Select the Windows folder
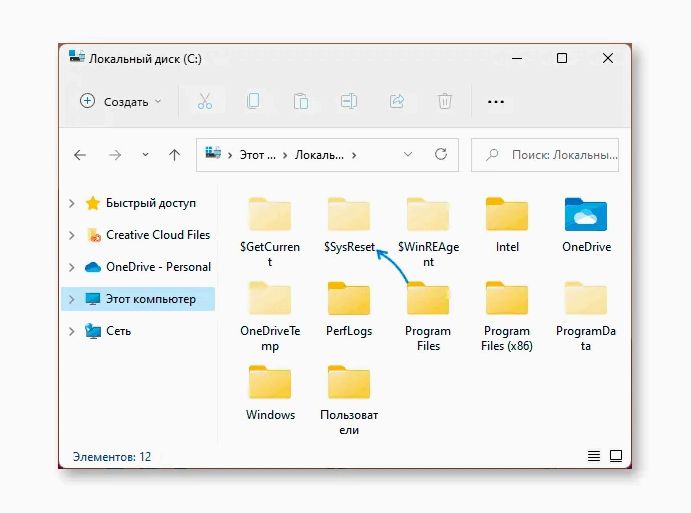Viewport: 691px width, 513px height. [270, 393]
